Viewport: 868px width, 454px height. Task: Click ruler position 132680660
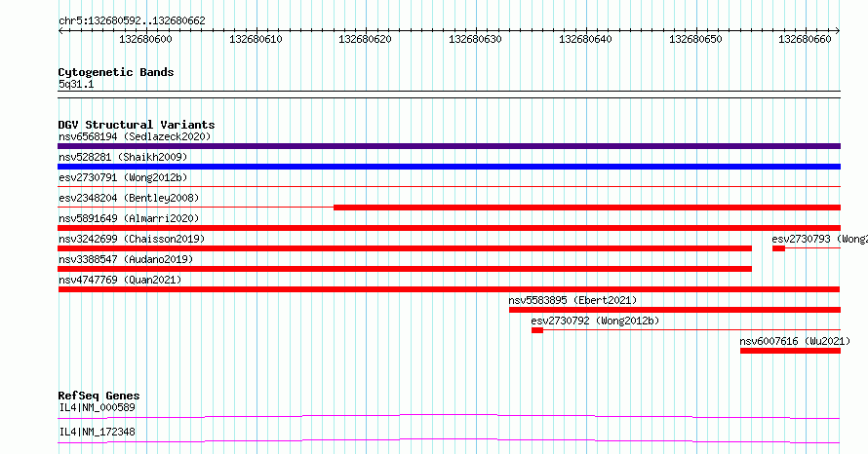tap(805, 39)
